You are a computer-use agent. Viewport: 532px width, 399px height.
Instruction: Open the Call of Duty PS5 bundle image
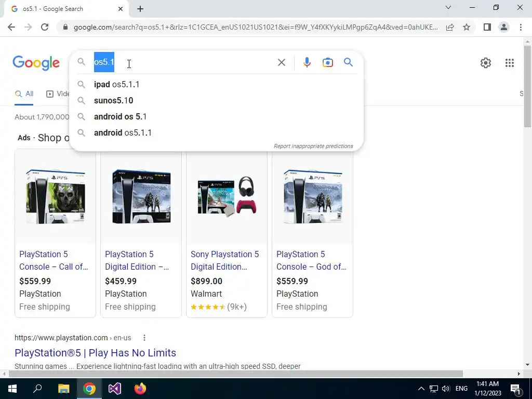click(55, 197)
